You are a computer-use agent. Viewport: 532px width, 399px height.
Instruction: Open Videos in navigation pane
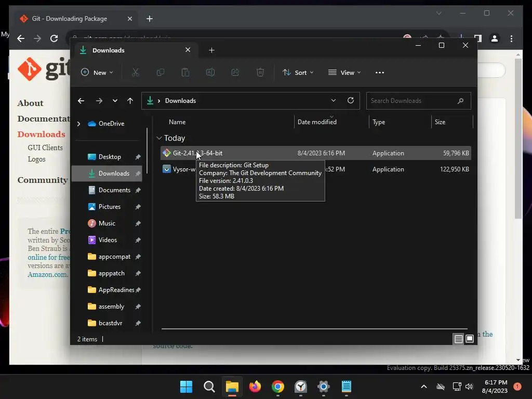point(108,240)
